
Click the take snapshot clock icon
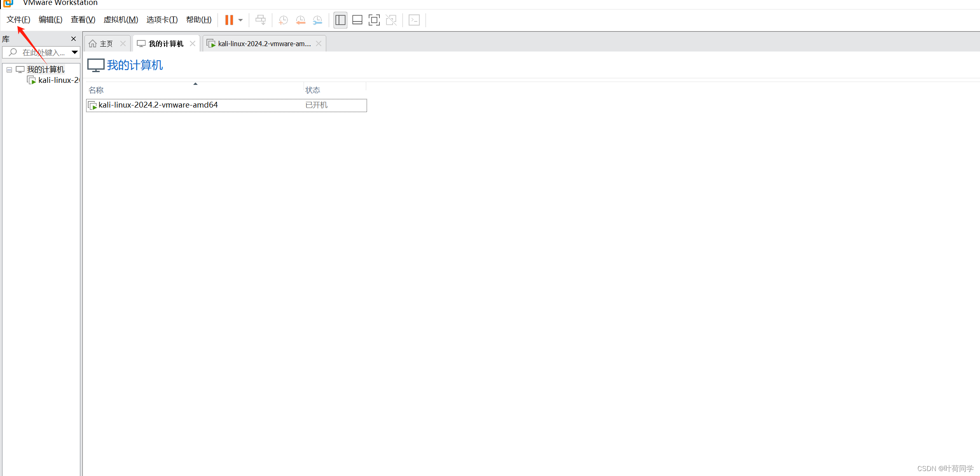pos(283,20)
